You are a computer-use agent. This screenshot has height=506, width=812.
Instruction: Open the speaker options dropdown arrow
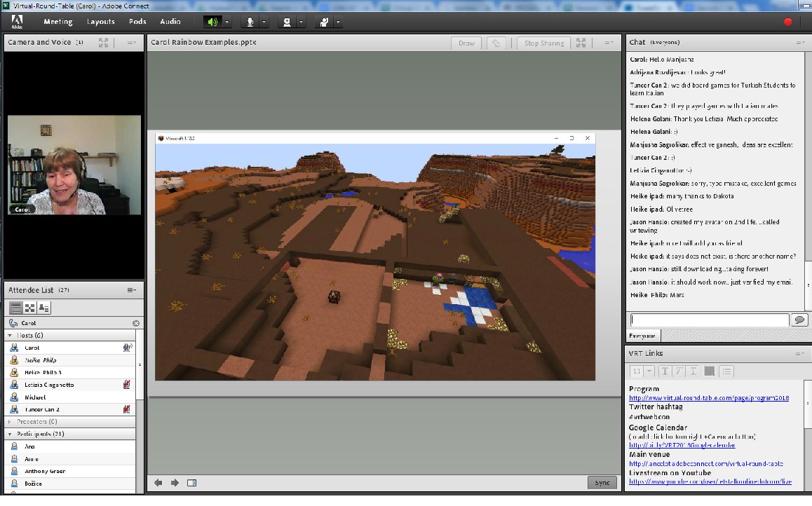[226, 22]
